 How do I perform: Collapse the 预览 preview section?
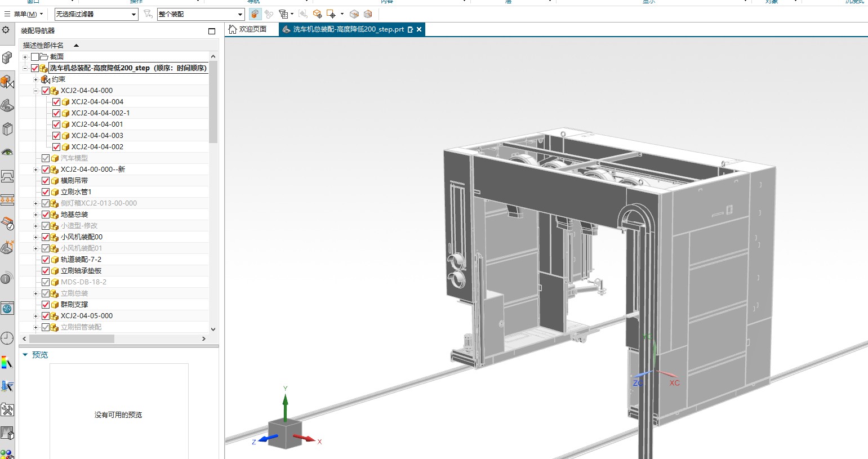(25, 355)
